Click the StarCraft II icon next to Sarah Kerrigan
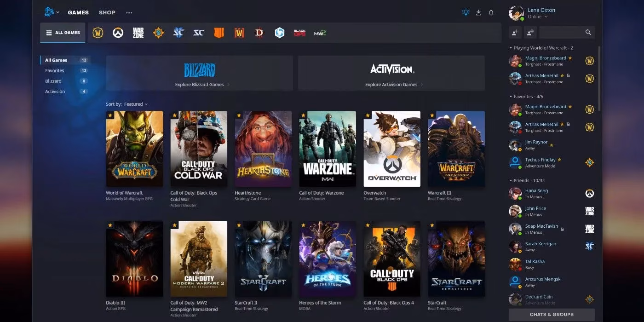The width and height of the screenshot is (644, 322). click(589, 247)
